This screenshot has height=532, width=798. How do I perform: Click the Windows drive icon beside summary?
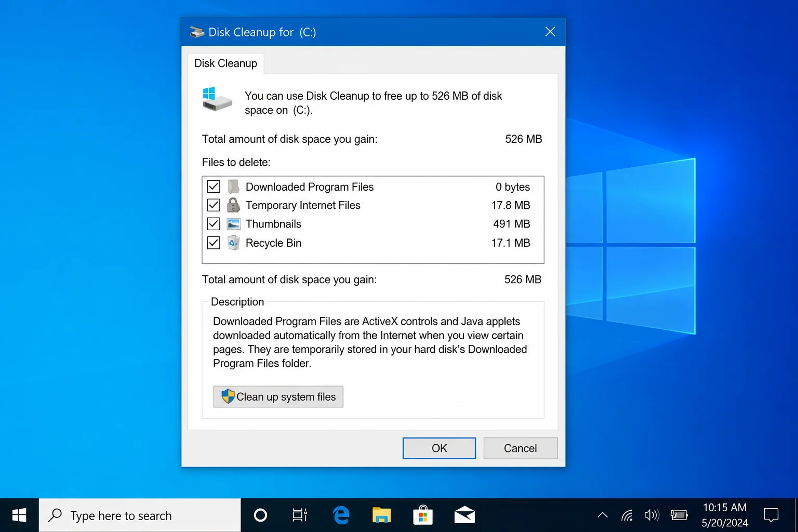217,99
